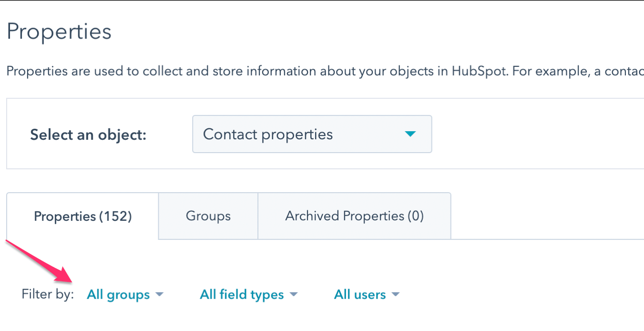The height and width of the screenshot is (331, 644).
Task: Open the Contact properties dropdown arrow
Action: point(410,134)
